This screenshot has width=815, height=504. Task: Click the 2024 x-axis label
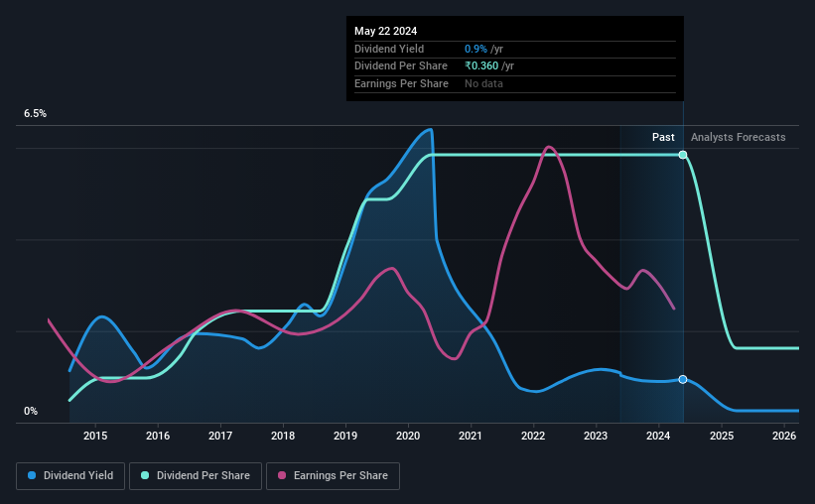pos(658,436)
